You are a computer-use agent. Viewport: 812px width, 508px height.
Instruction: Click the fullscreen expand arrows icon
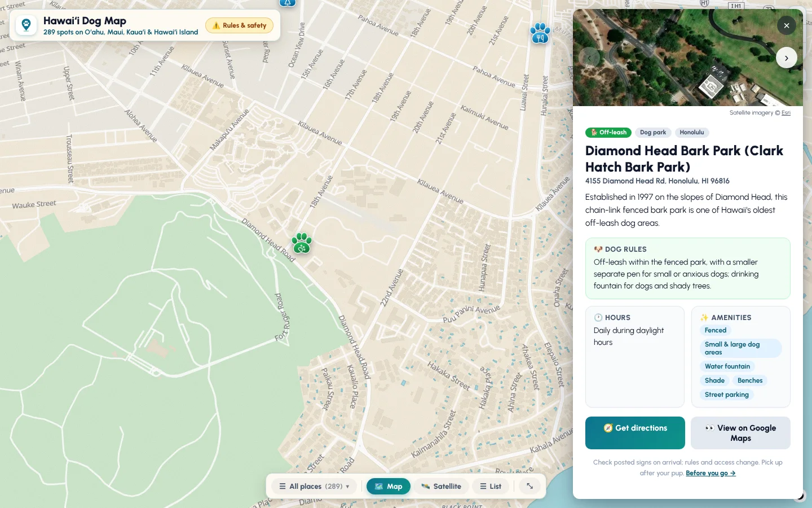tap(529, 486)
